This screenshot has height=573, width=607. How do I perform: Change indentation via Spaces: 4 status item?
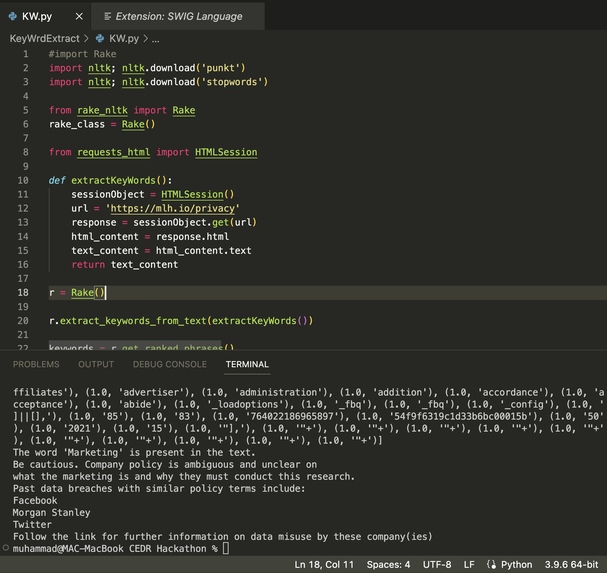pyautogui.click(x=388, y=564)
